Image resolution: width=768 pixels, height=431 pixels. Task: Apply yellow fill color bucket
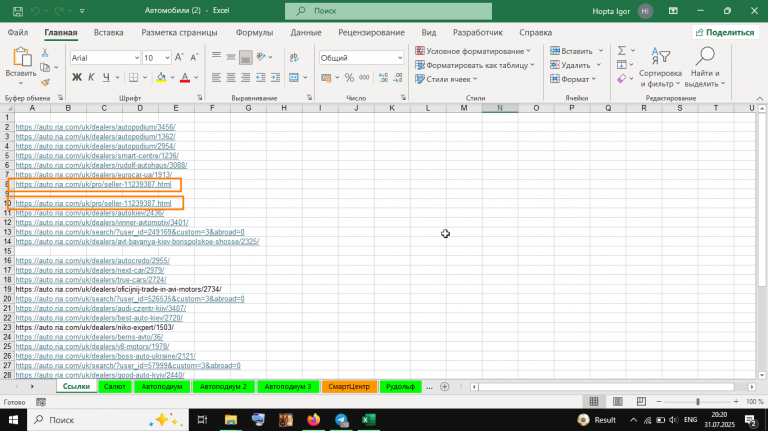point(161,77)
